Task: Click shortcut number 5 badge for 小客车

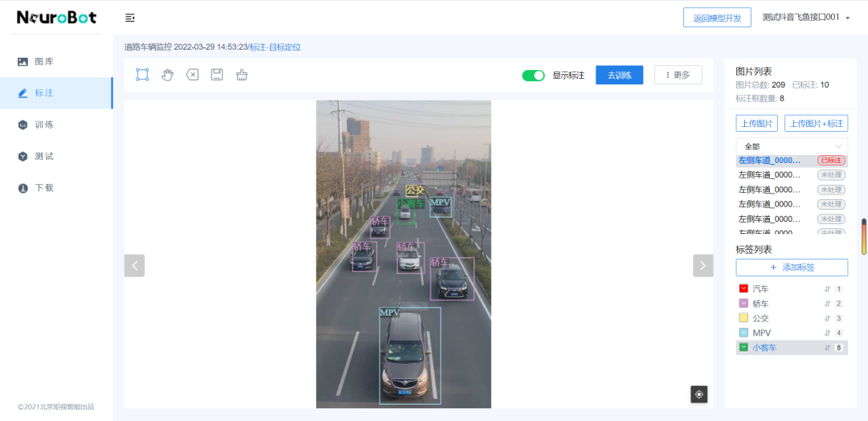Action: pyautogui.click(x=838, y=348)
